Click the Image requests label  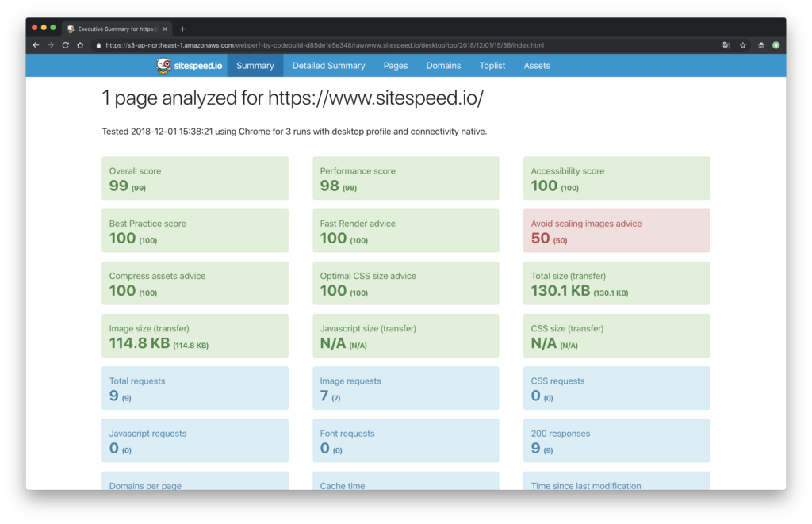click(x=350, y=381)
